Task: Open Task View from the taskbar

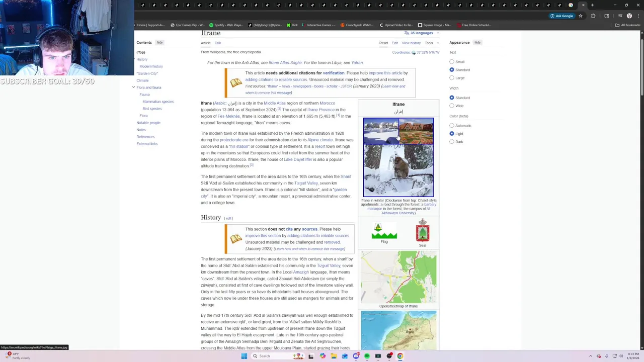Action: point(311,356)
